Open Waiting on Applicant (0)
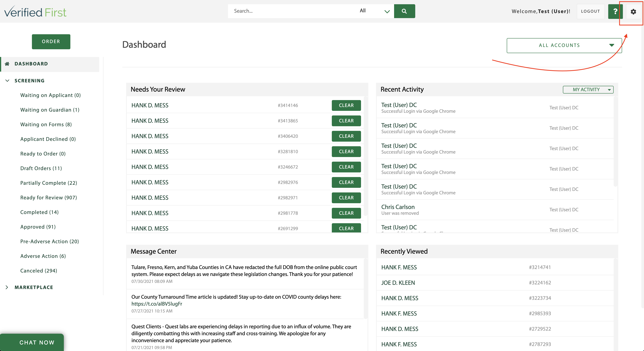Image resolution: width=644 pixels, height=351 pixels. (51, 95)
